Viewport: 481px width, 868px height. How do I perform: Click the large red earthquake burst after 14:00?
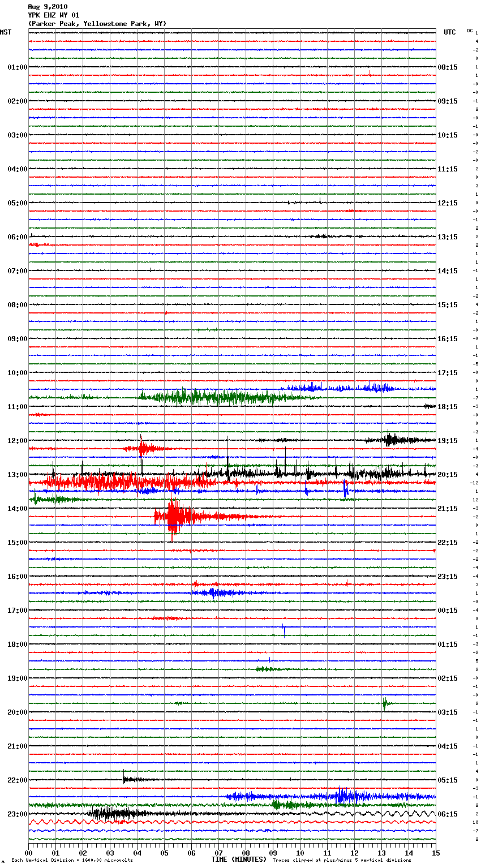(x=177, y=517)
